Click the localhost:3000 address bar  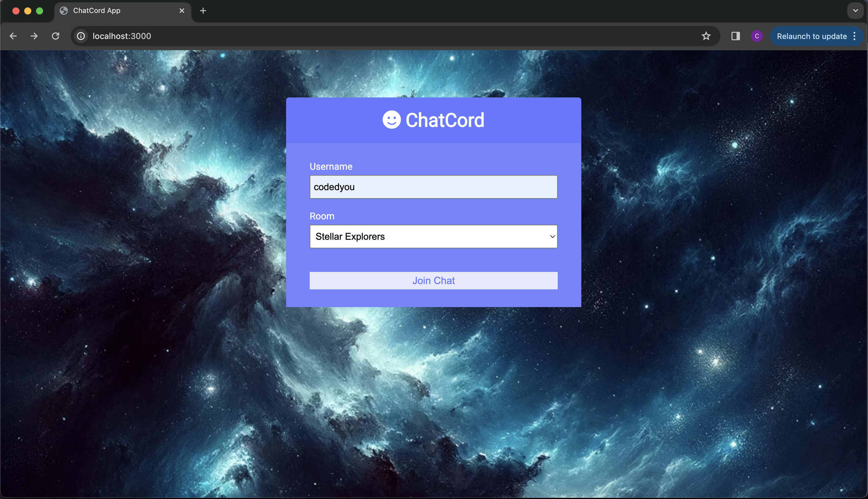tap(343, 36)
